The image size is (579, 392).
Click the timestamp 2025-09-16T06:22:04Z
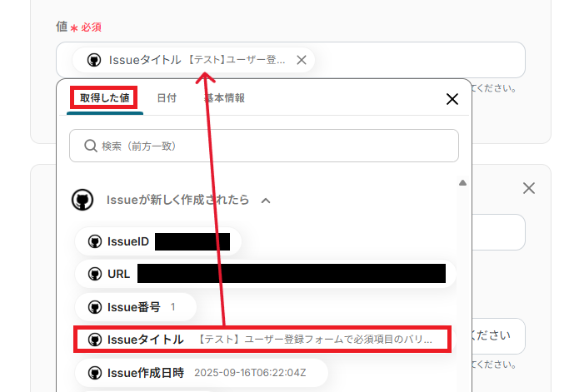click(250, 373)
